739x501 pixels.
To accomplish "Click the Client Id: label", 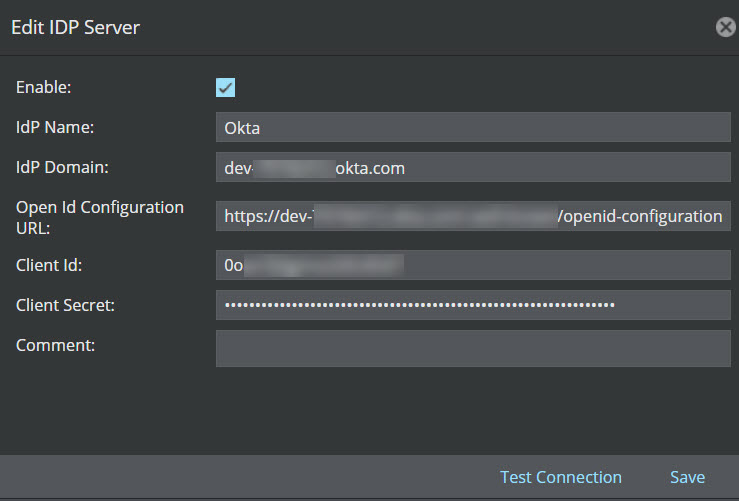I will tap(49, 265).
